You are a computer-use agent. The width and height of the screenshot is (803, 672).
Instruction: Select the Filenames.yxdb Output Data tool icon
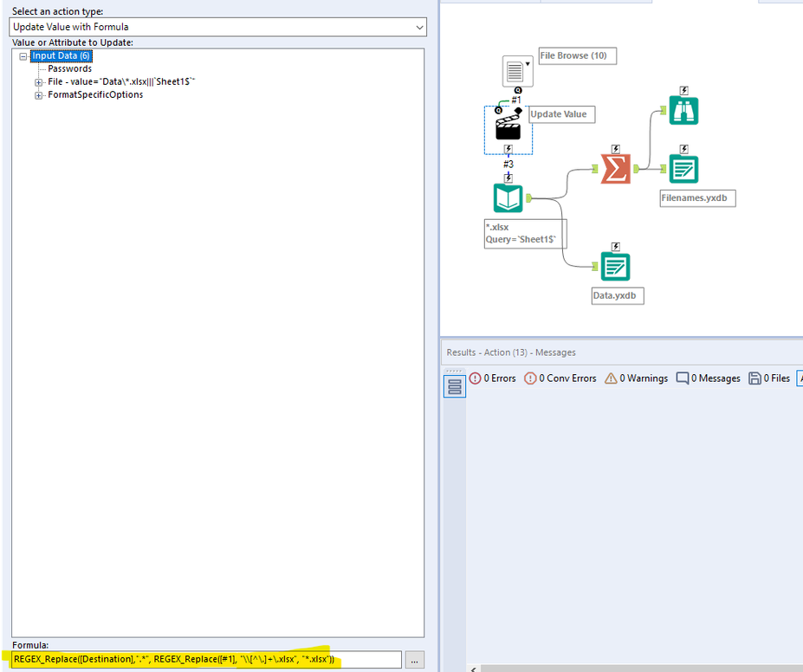tap(683, 168)
